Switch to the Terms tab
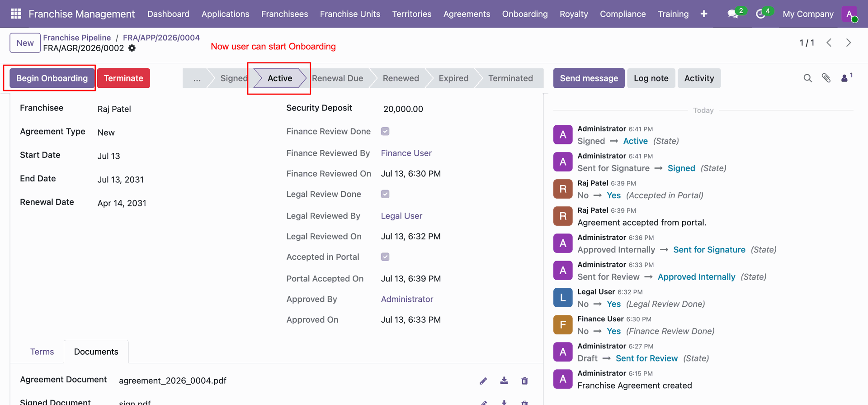Image resolution: width=868 pixels, height=405 pixels. [x=42, y=352]
